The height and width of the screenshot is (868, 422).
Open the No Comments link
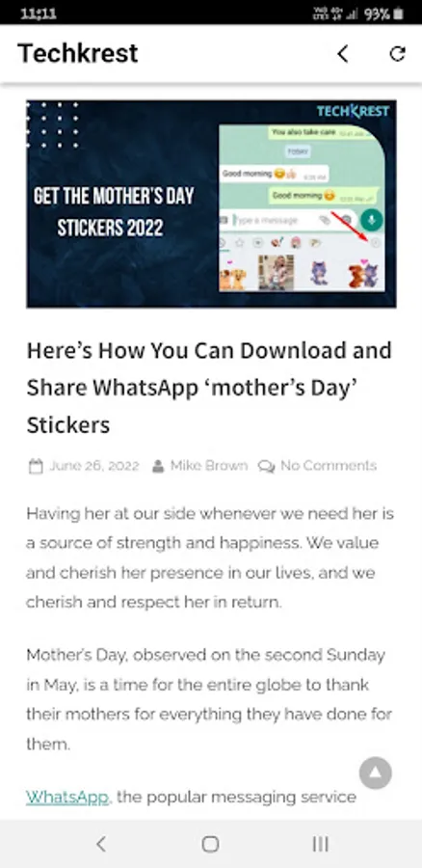click(329, 466)
